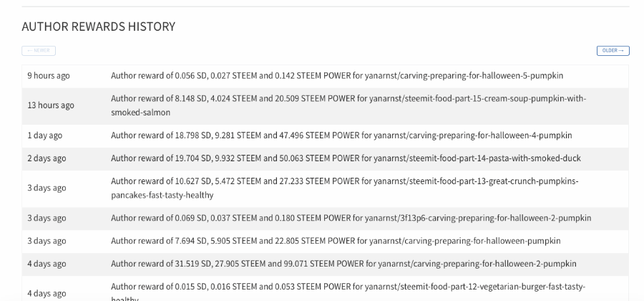Click the Older pagination button

(613, 51)
